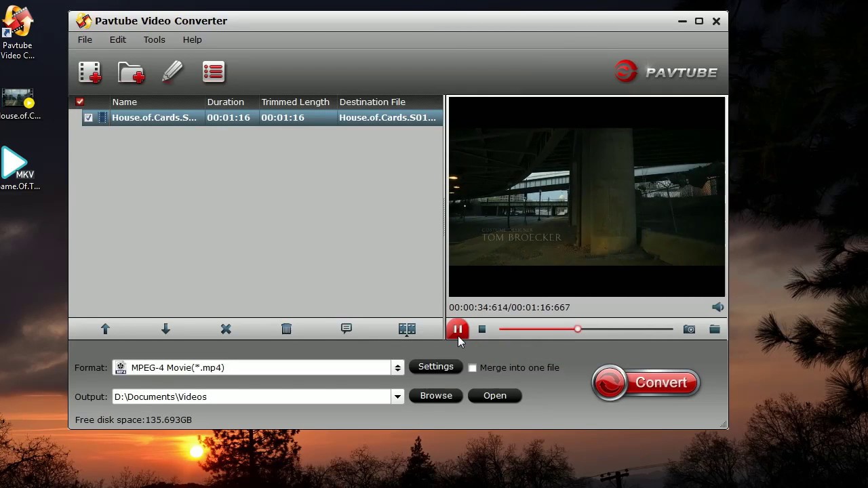Click the Add from Folder icon
868x488 pixels.
[x=131, y=72]
